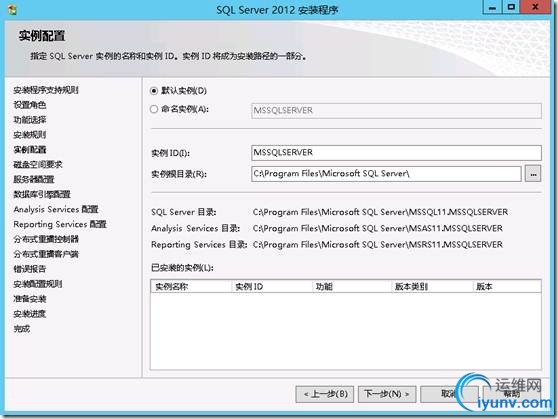Click the 实例名称 column header

191,287
